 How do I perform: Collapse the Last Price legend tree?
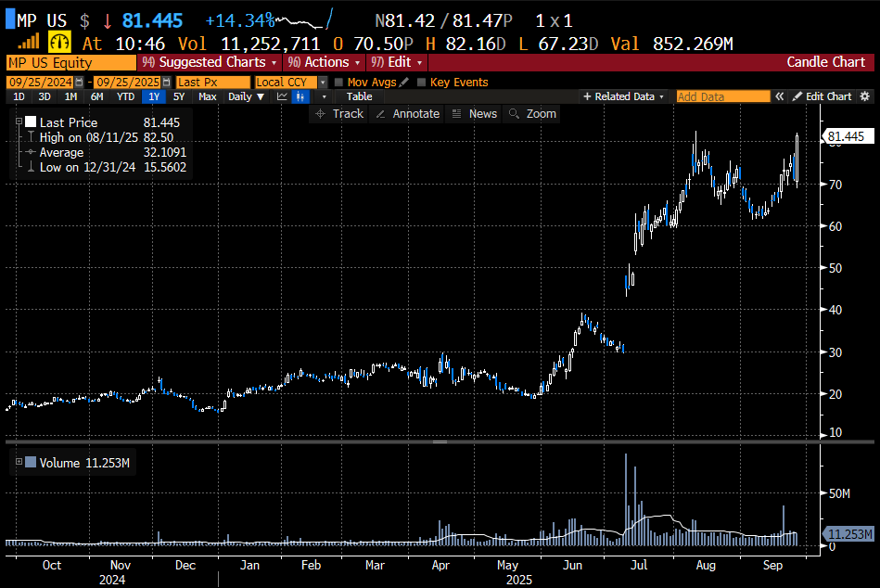[19, 121]
